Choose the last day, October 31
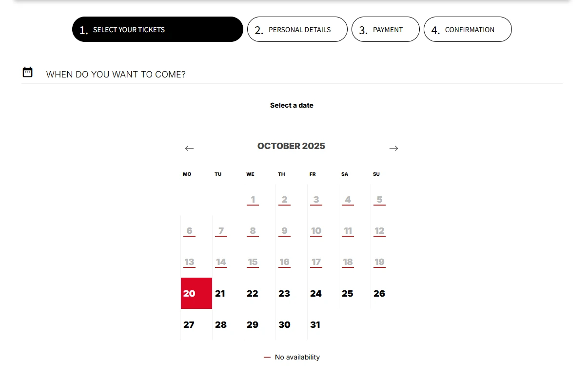The height and width of the screenshot is (378, 588). pos(315,324)
